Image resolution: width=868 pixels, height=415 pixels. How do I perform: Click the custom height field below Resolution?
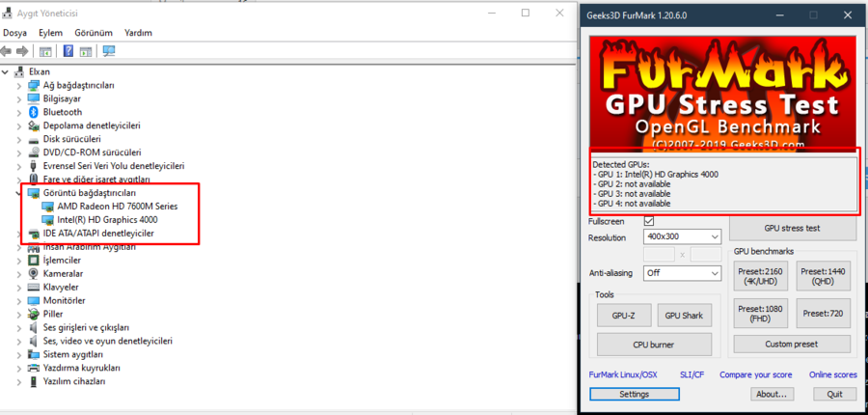click(x=706, y=255)
